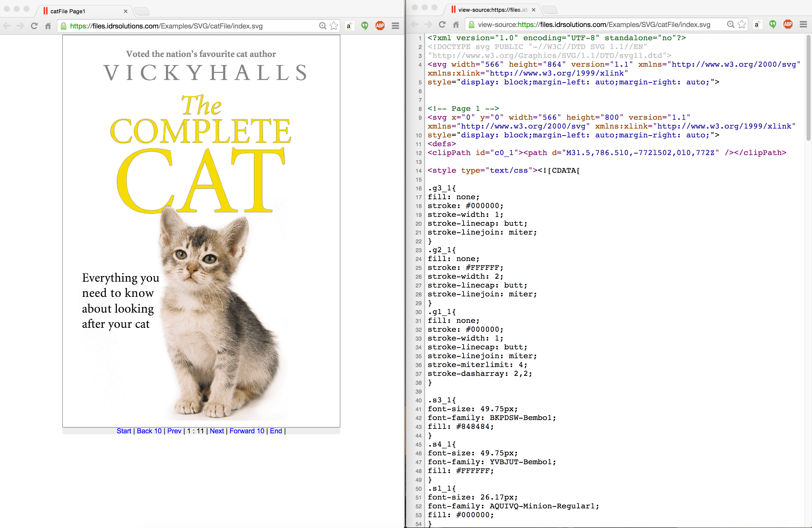The width and height of the screenshot is (812, 528).
Task: Click left browser address bar URL
Action: [166, 26]
